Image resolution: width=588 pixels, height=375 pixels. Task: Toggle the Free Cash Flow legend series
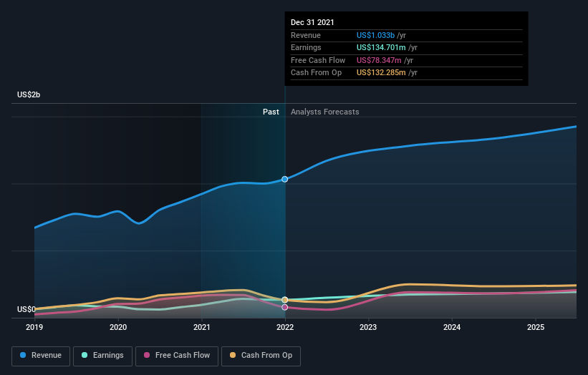coord(177,356)
